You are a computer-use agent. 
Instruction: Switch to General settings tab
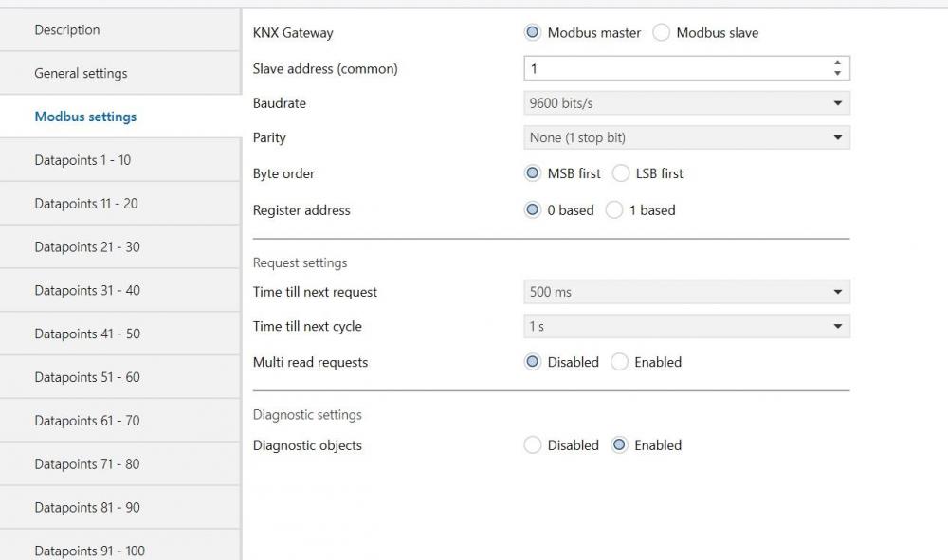click(120, 73)
